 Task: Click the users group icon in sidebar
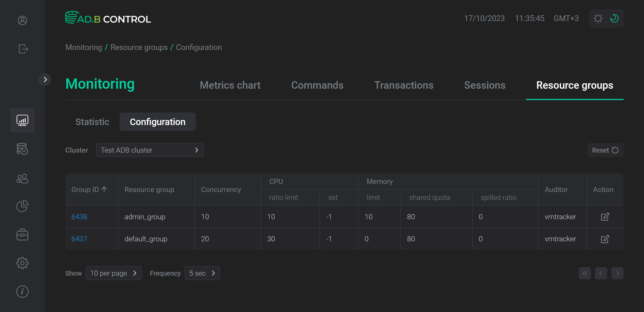pyautogui.click(x=22, y=178)
